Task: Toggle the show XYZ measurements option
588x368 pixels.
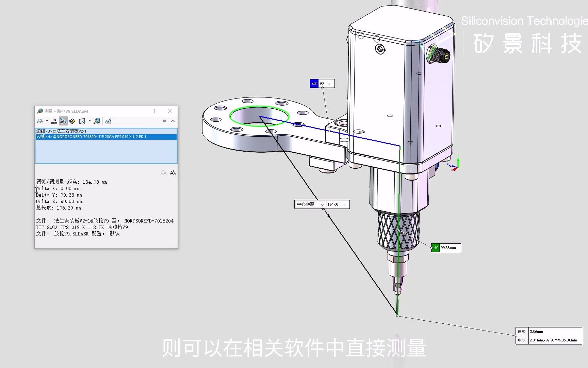Action: click(x=63, y=121)
